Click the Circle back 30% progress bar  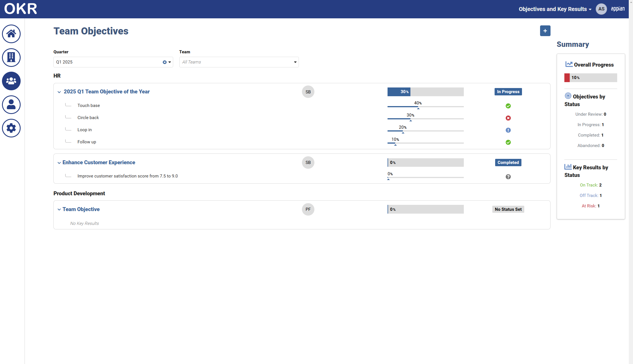[426, 119]
